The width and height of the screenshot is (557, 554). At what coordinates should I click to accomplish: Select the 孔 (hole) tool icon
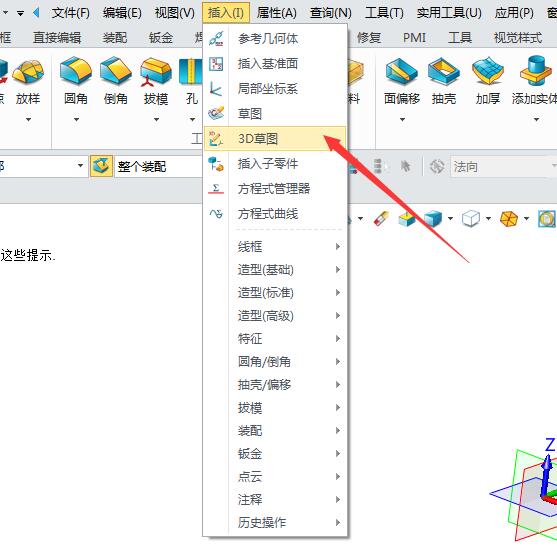(190, 71)
